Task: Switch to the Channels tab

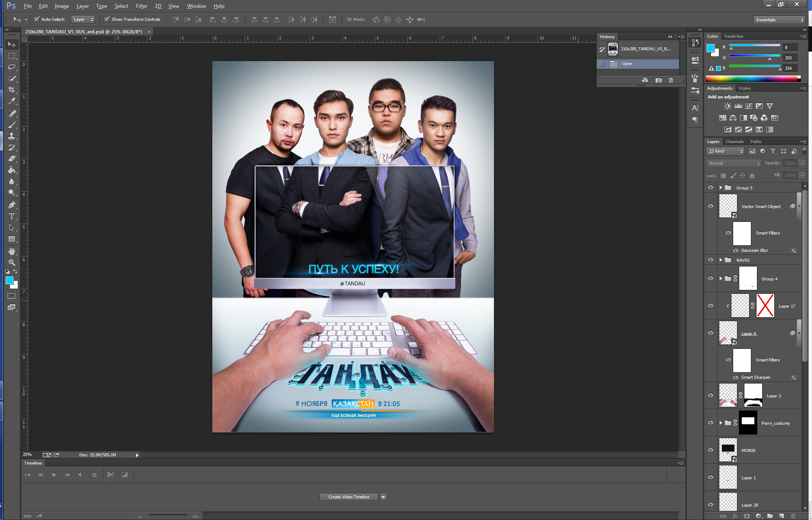Action: pos(734,142)
